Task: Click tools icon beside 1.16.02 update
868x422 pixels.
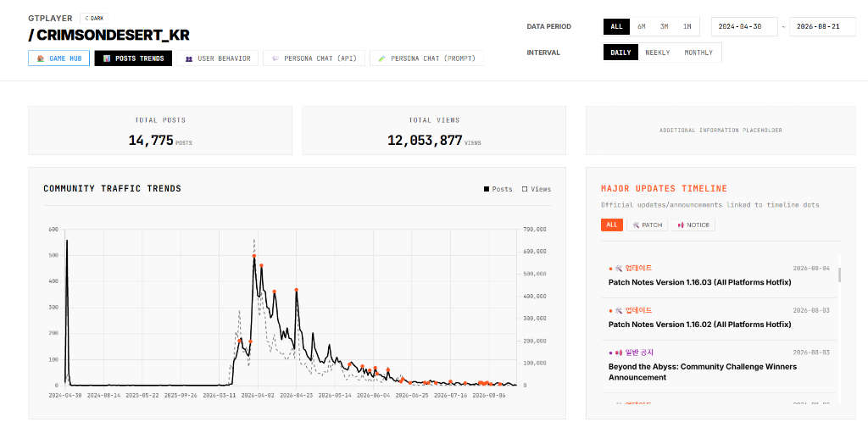Action: pyautogui.click(x=619, y=310)
